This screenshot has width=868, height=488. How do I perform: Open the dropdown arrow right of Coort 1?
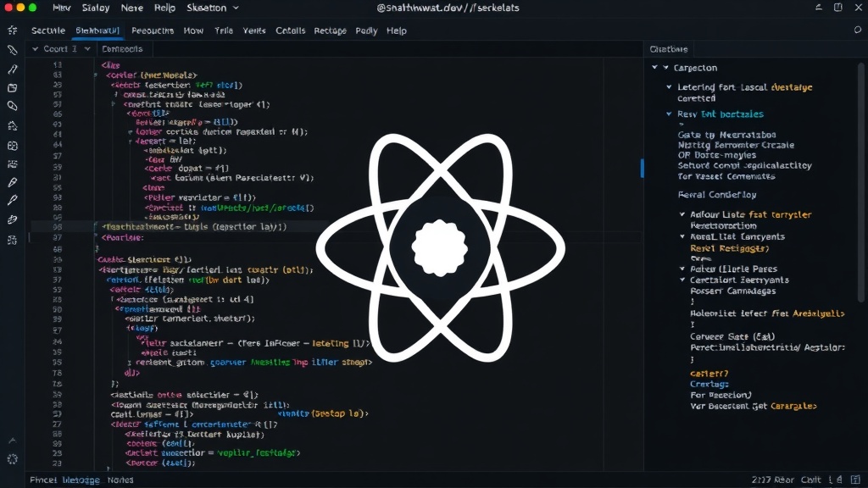tap(87, 48)
